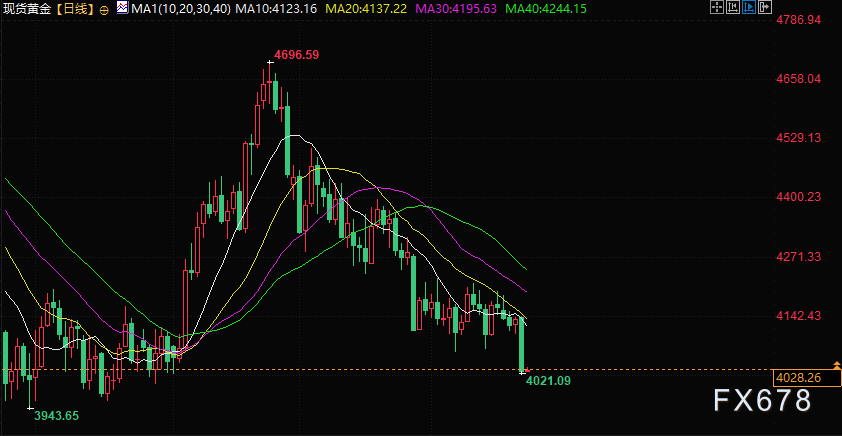The width and height of the screenshot is (842, 436).
Task: Click the MA10:4123.16 legend value
Action: coord(276,9)
